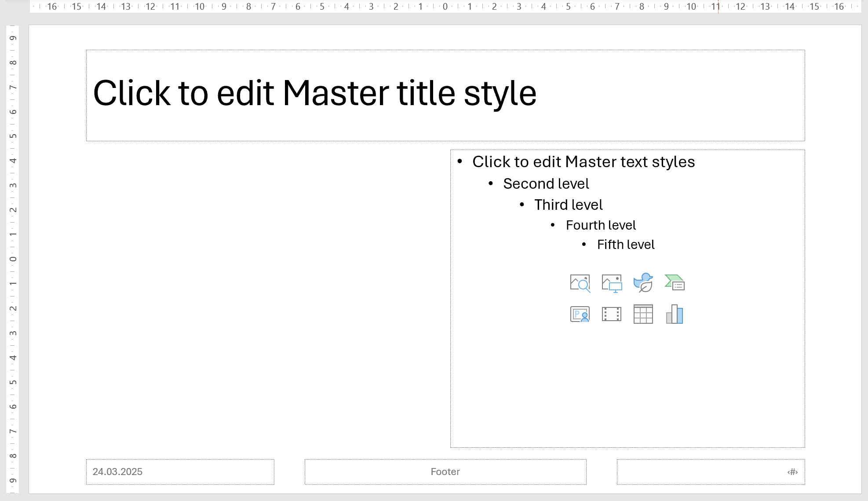The image size is (868, 501).
Task: Click the 'Third level' bullet text
Action: click(x=568, y=205)
